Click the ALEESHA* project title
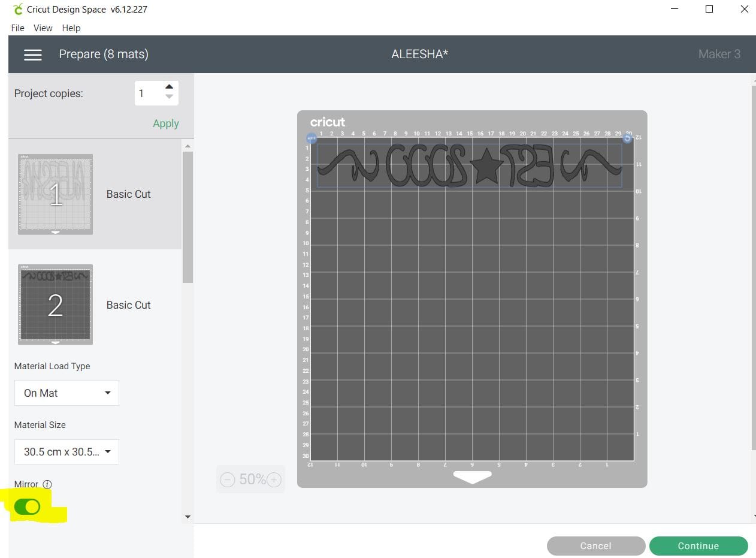This screenshot has width=756, height=558. point(420,54)
